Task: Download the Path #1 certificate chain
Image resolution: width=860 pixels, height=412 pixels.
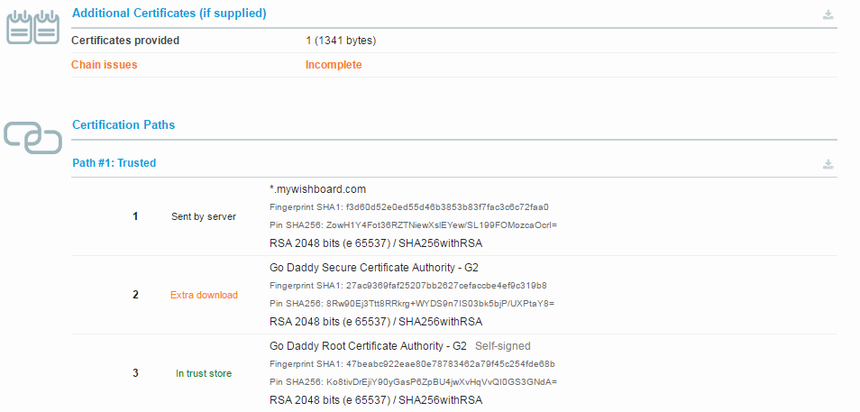Action: point(827,164)
